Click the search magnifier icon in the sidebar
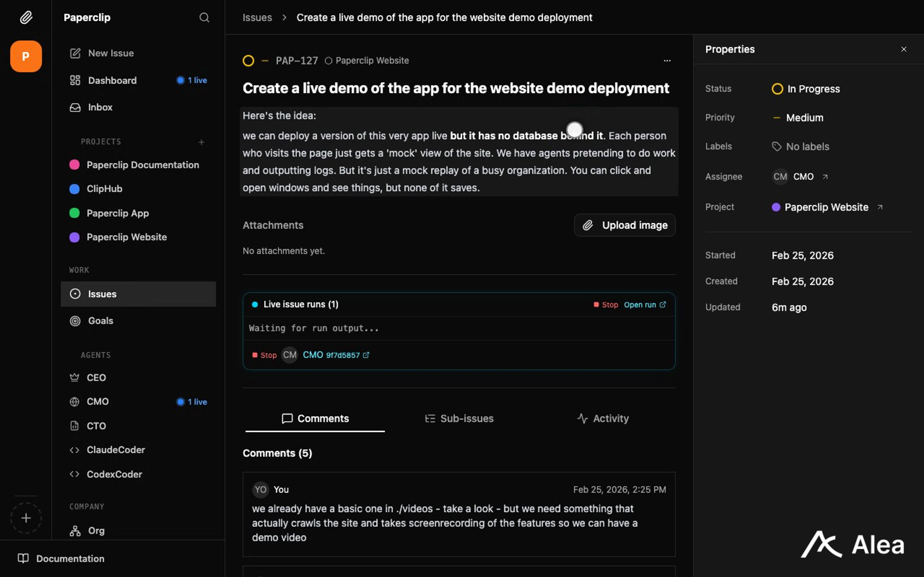 pos(204,18)
